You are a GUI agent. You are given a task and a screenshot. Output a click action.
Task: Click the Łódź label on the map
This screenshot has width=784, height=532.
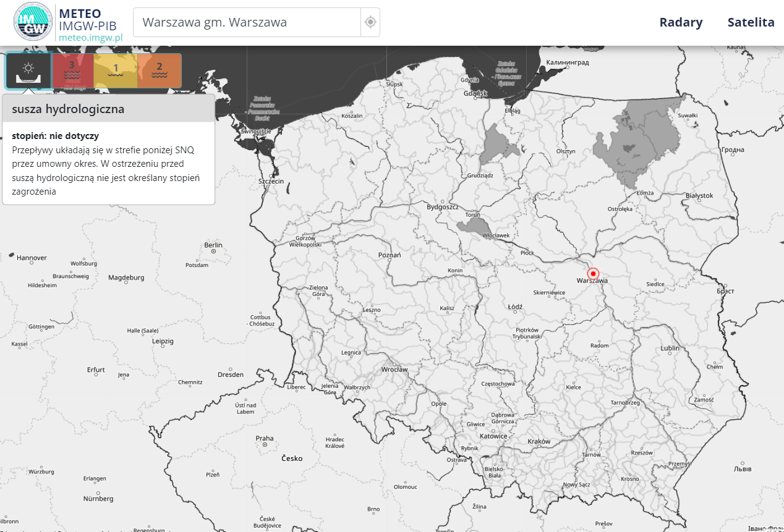(x=515, y=306)
